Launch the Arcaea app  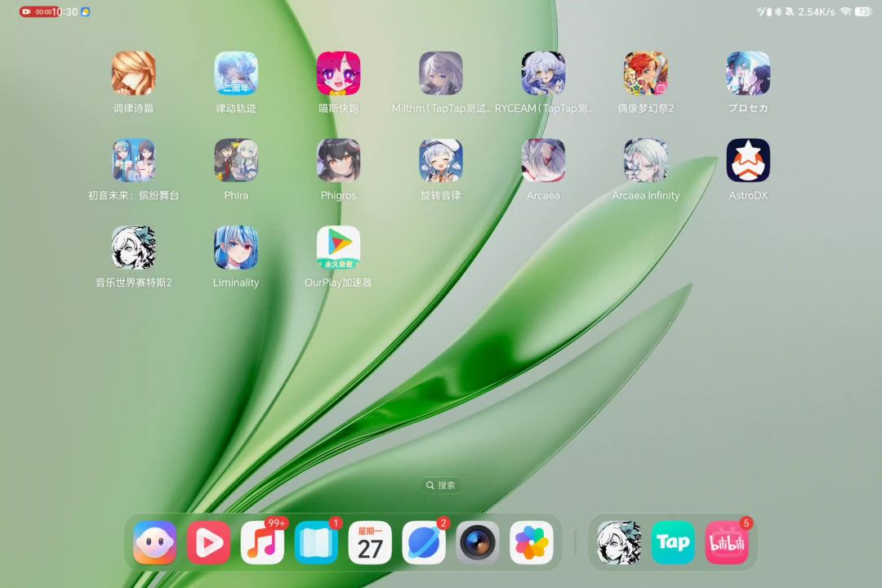(543, 160)
